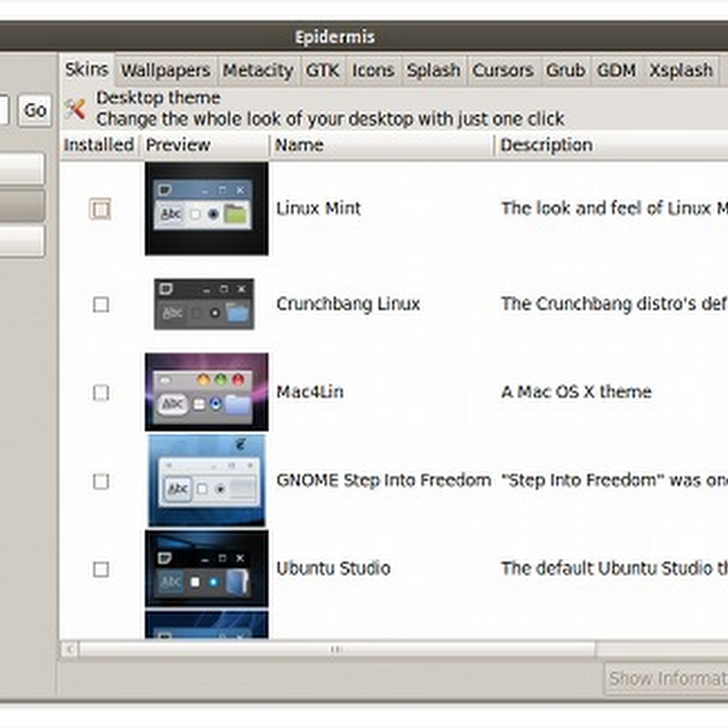Click the top sidebar button
This screenshot has height=728, width=728.
click(22, 168)
